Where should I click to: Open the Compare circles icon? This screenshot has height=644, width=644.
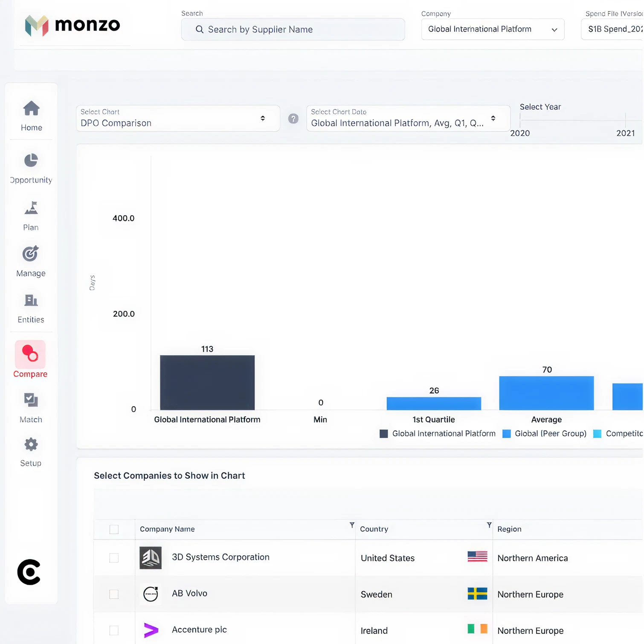(x=30, y=354)
